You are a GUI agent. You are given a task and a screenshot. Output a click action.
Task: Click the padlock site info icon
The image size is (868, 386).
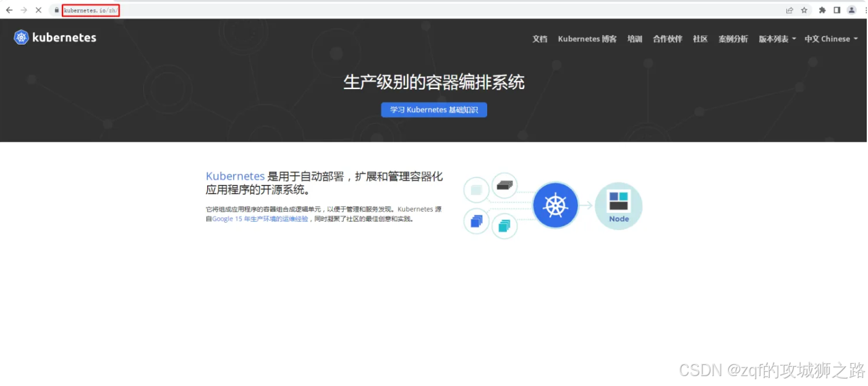pos(57,10)
